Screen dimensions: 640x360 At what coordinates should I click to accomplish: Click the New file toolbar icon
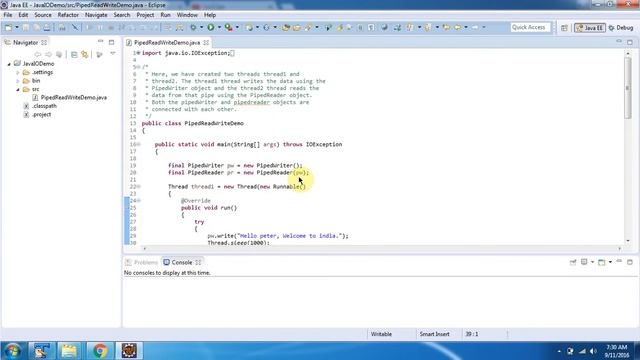[8, 27]
